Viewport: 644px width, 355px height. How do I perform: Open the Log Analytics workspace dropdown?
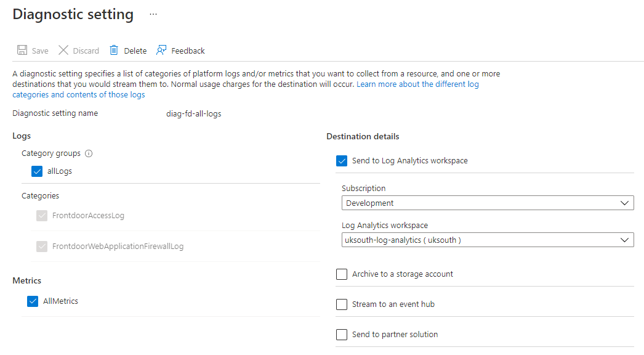[488, 239]
